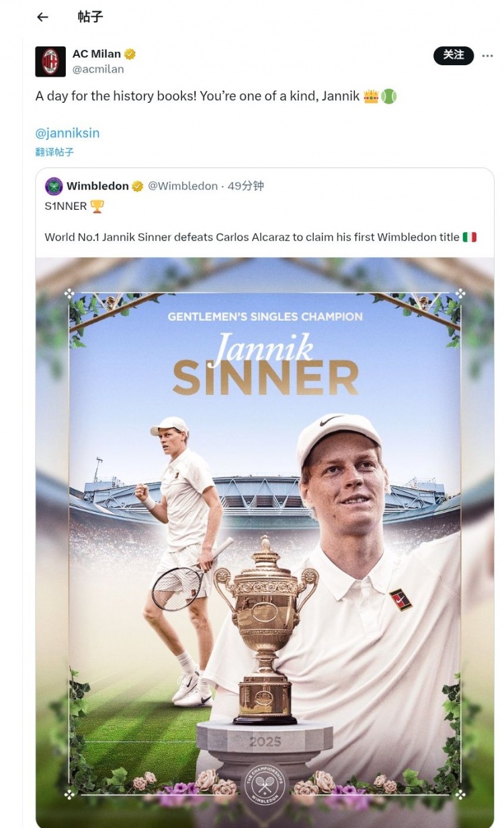Click the Wimbledon display name

tap(97, 186)
